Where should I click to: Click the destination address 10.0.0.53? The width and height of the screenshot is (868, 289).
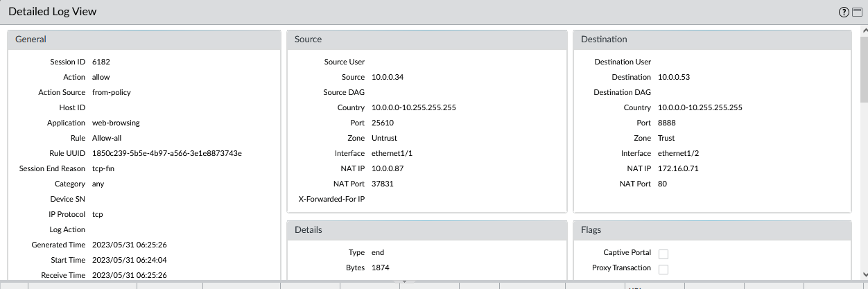pyautogui.click(x=674, y=77)
